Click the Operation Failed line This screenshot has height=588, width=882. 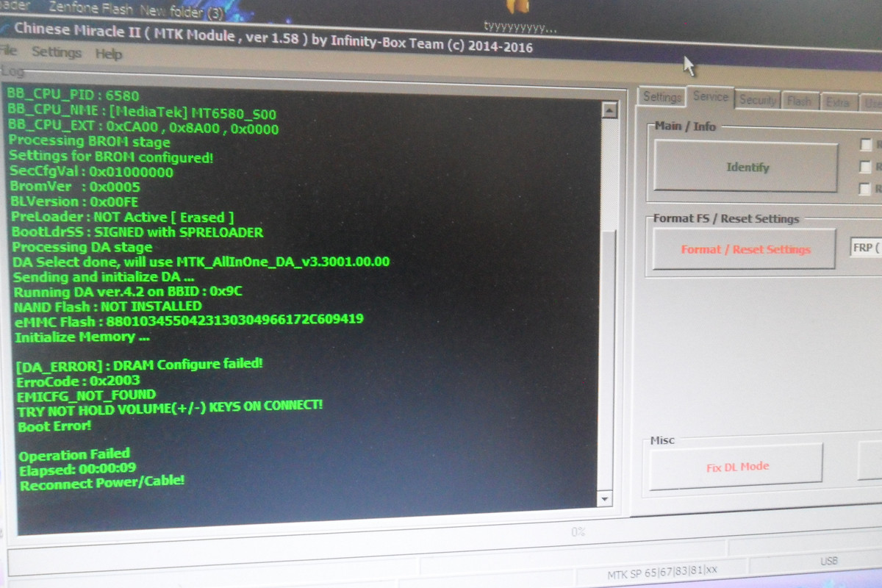pyautogui.click(x=74, y=455)
